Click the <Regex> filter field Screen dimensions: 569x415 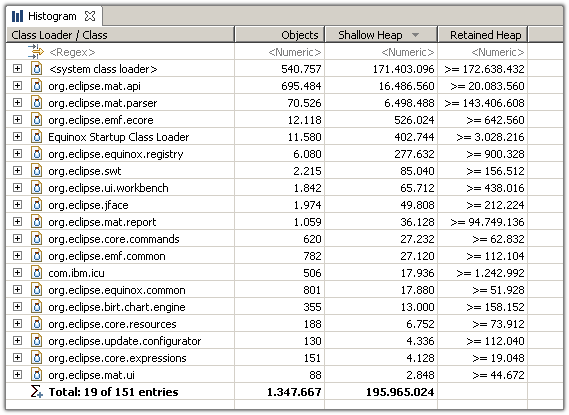tap(72, 52)
